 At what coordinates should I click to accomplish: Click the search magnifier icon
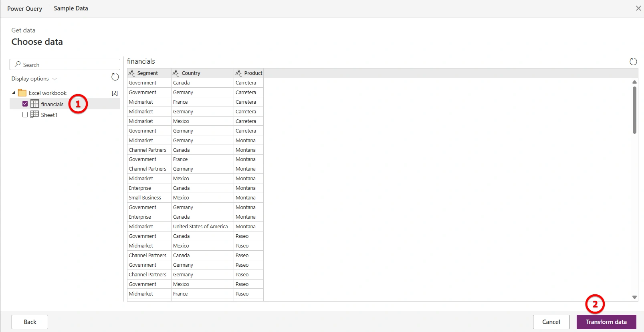[18, 64]
